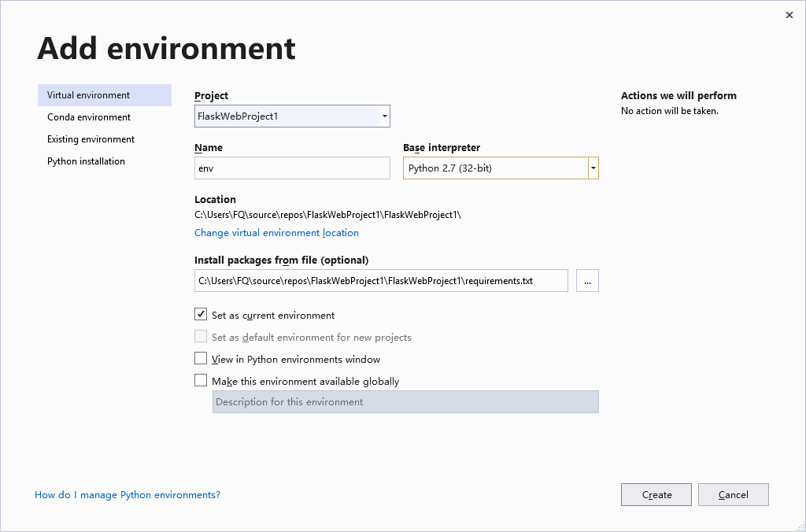
Task: Click Change virtual environment location link
Action: click(276, 233)
